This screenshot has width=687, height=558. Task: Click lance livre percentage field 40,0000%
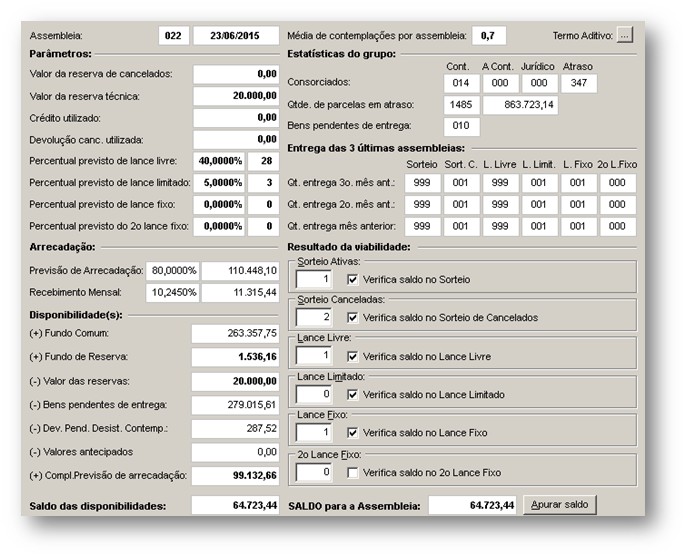click(219, 161)
